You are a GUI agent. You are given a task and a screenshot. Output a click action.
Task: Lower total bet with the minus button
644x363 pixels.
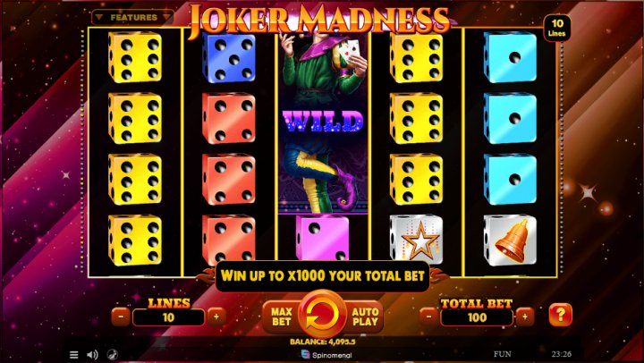(x=428, y=317)
